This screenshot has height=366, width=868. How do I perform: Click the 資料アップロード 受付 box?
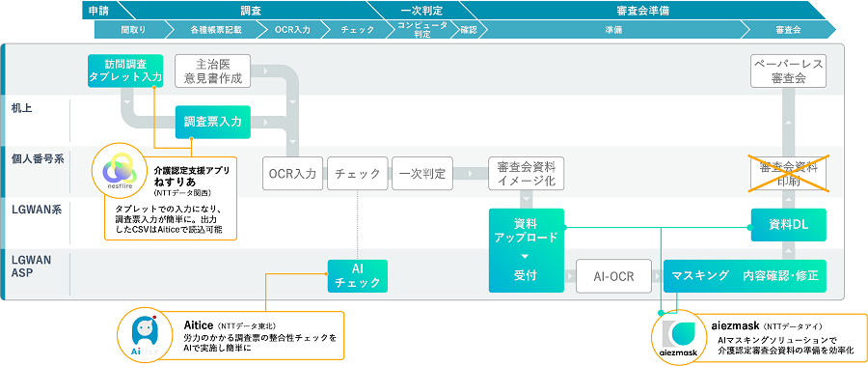527,250
